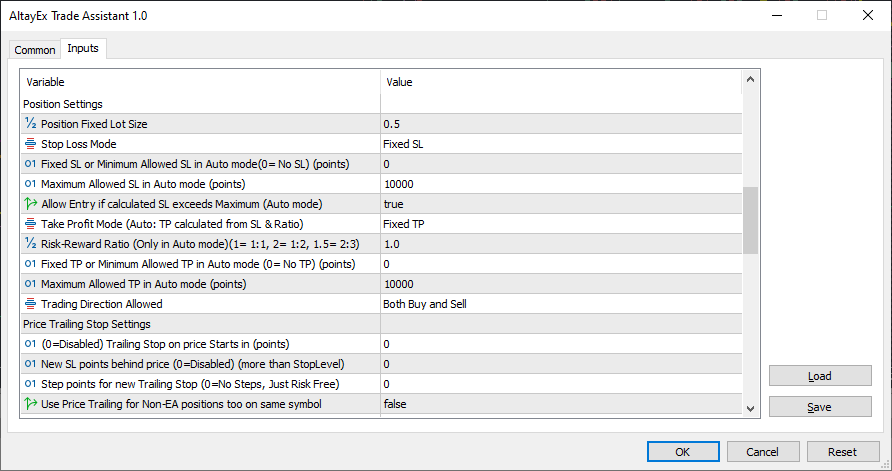Select the 'Position Fixed Lot Size' variable label
The width and height of the screenshot is (892, 471).
(x=94, y=123)
